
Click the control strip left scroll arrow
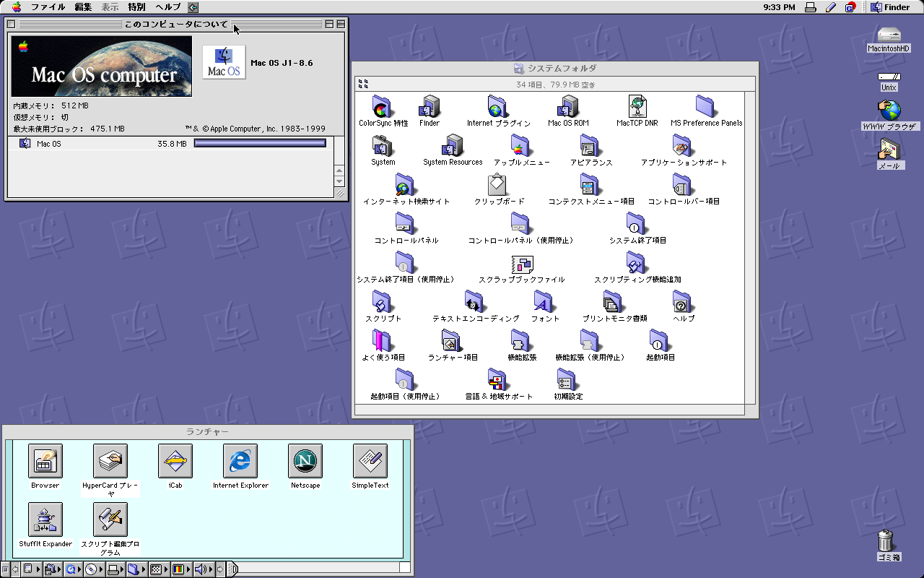click(15, 569)
